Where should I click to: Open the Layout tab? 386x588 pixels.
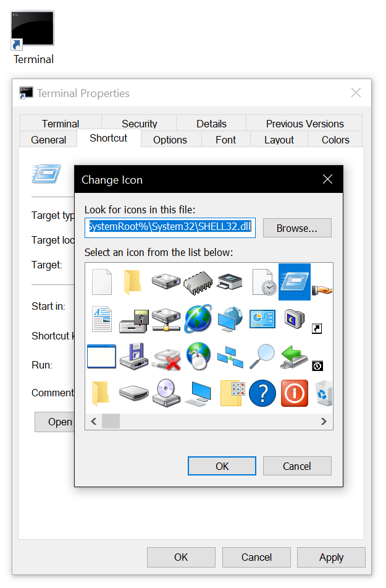tap(279, 140)
